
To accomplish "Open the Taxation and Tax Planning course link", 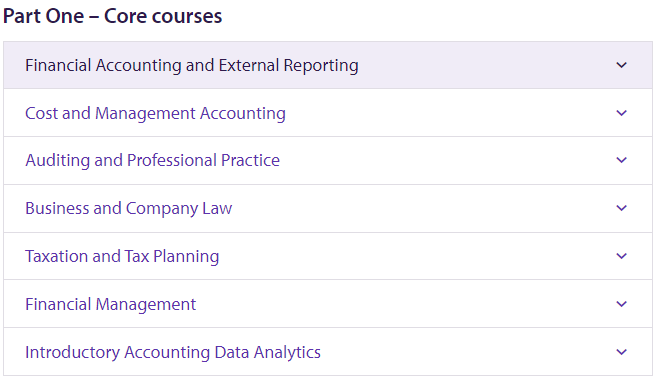I will 122,256.
